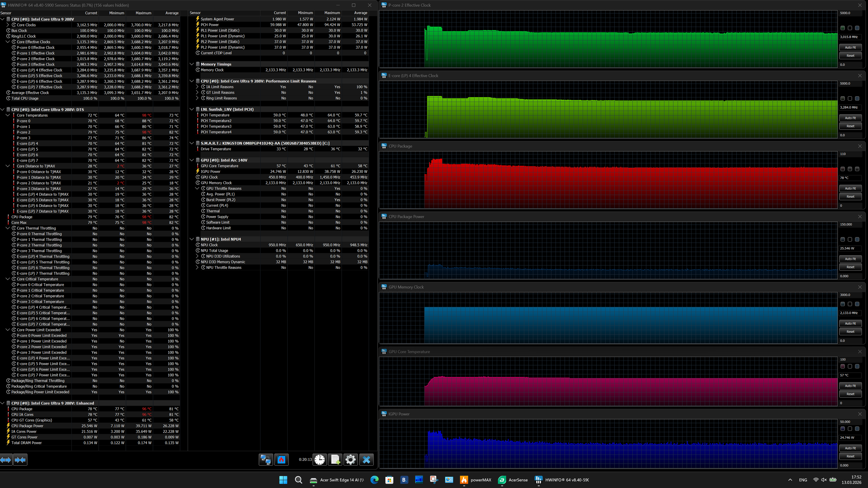Edit the 0.000 minimum field in IGPU Power graph
The height and width of the screenshot is (488, 868).
tap(850, 465)
